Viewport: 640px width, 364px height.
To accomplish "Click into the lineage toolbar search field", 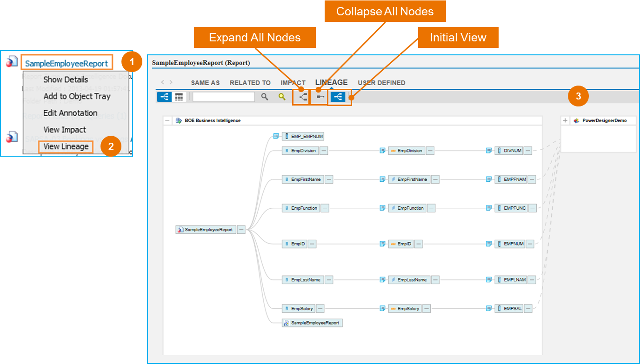I will (224, 97).
